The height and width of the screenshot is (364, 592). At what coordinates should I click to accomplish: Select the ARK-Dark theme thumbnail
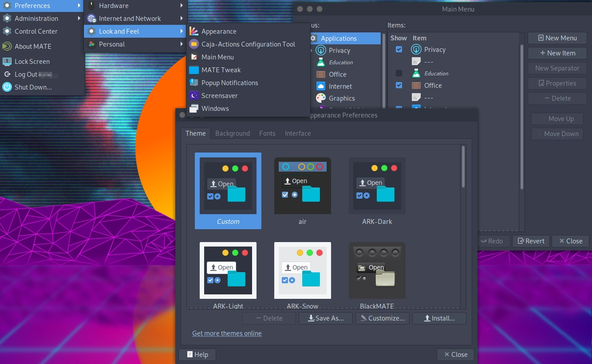377,191
